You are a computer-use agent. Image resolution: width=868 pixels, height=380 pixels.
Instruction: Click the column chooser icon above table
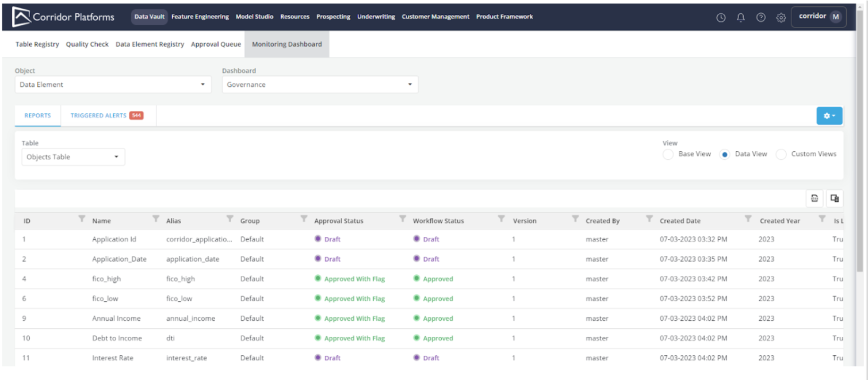[x=835, y=198]
